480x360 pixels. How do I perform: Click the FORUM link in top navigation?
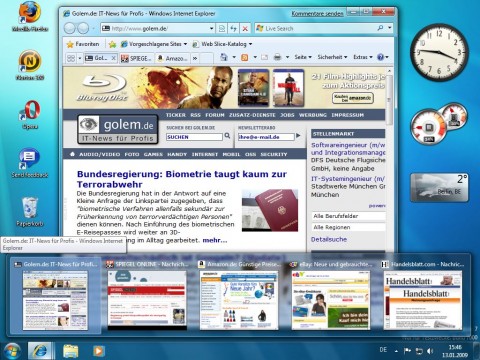point(215,115)
